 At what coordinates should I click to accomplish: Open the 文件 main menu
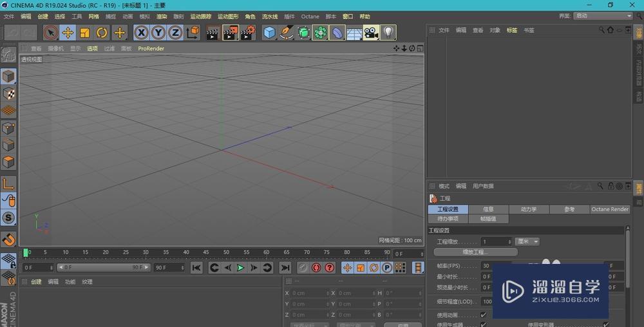click(9, 16)
